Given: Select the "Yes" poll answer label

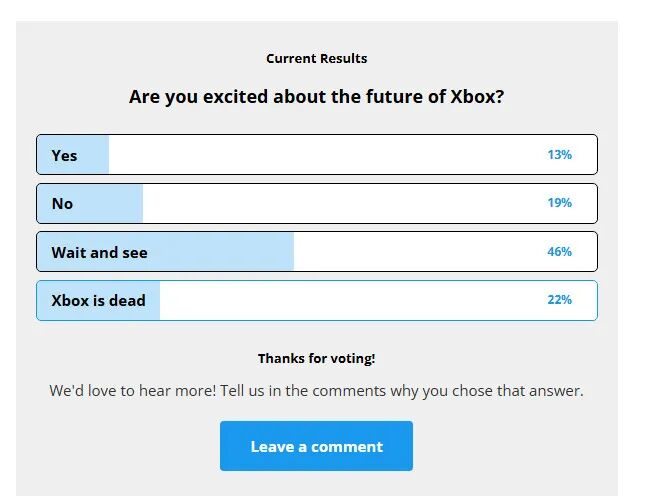Looking at the screenshot, I should point(64,155).
